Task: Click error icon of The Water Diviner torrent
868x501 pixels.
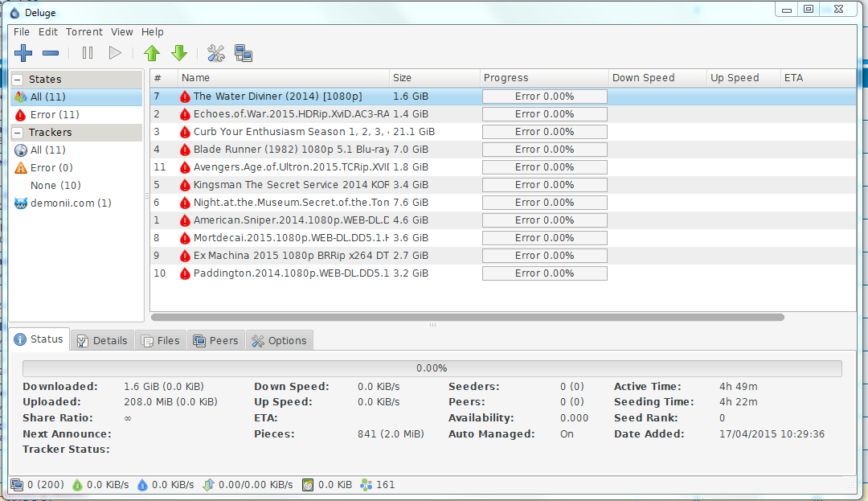Action: click(x=185, y=97)
